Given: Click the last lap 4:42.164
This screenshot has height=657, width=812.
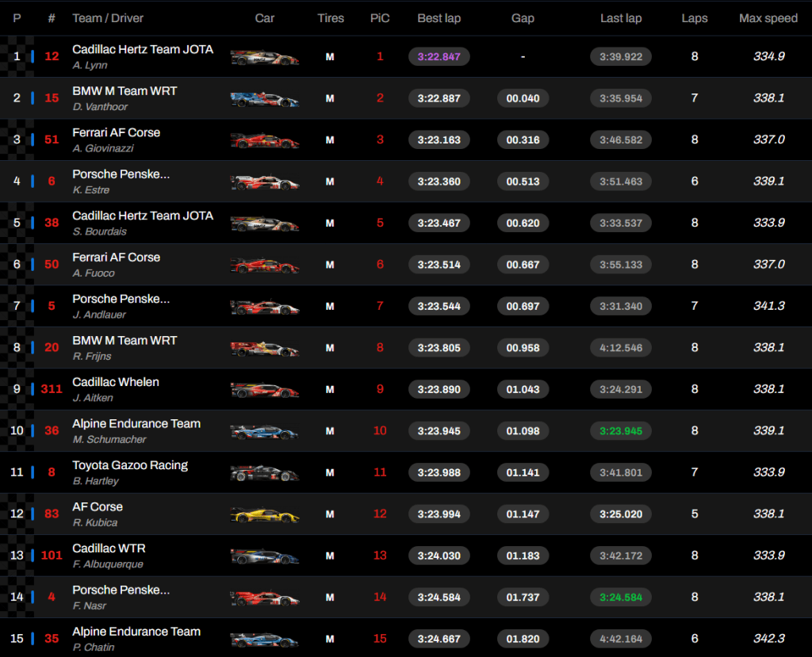Looking at the screenshot, I should pos(621,639).
